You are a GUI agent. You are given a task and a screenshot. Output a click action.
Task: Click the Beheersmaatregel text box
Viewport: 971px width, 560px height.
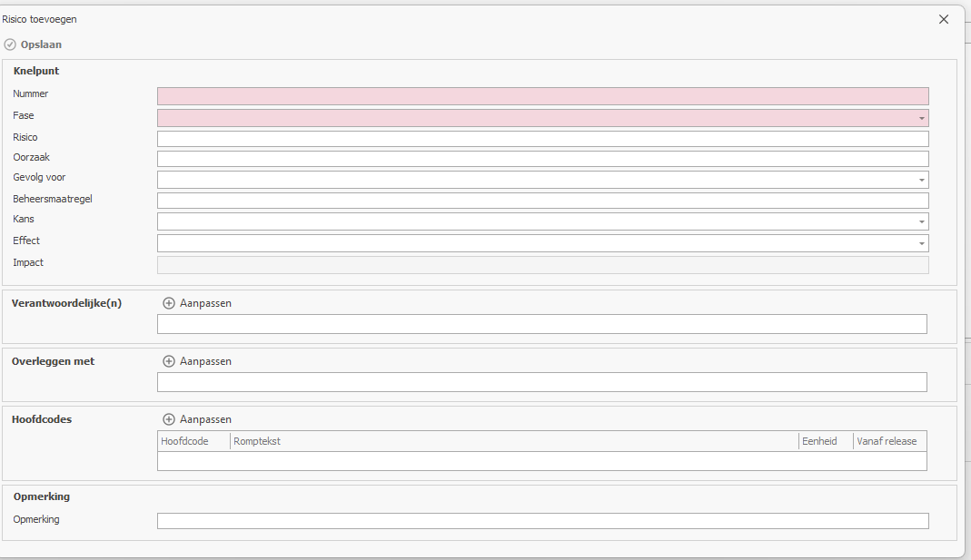542,201
